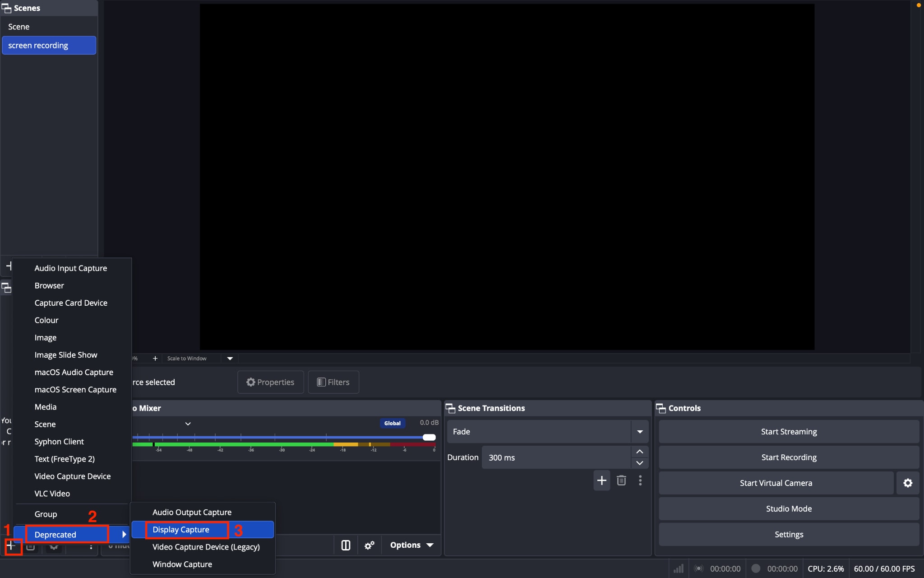Click the CPU: 2.6% status text
924x578 pixels.
(x=826, y=569)
